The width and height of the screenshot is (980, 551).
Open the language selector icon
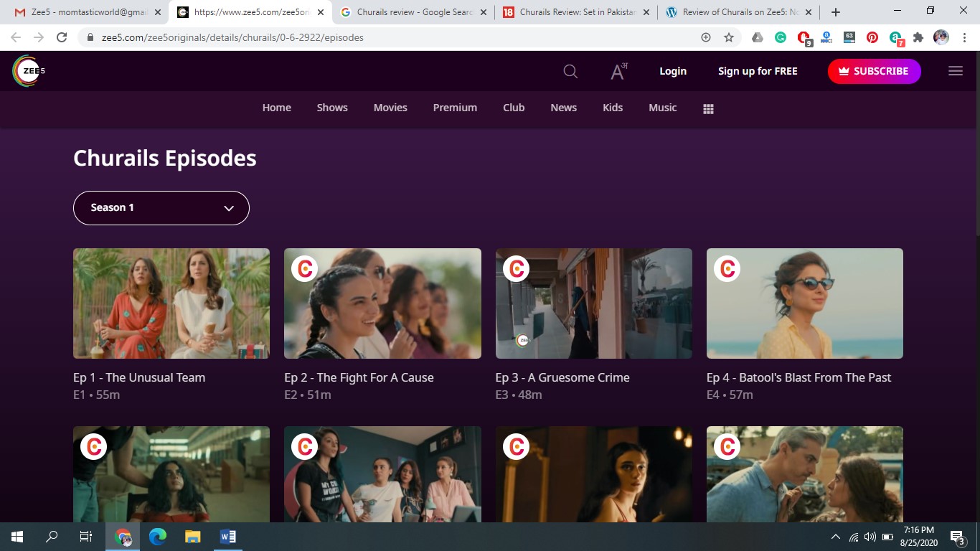pyautogui.click(x=618, y=71)
